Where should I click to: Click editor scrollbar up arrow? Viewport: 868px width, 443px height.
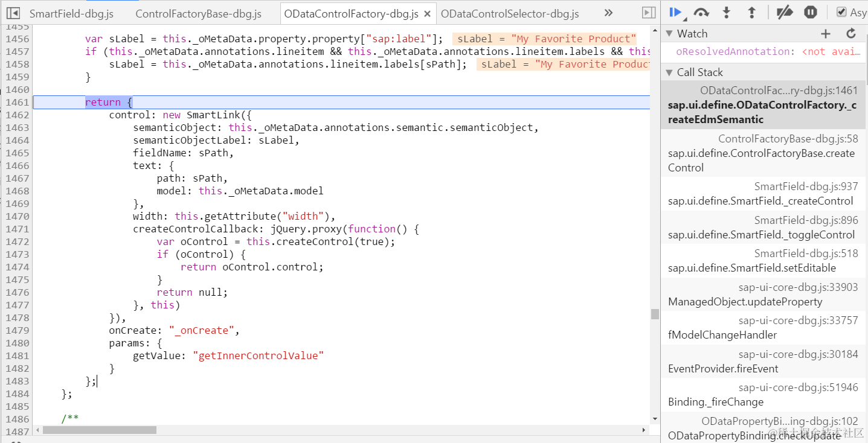coord(655,30)
